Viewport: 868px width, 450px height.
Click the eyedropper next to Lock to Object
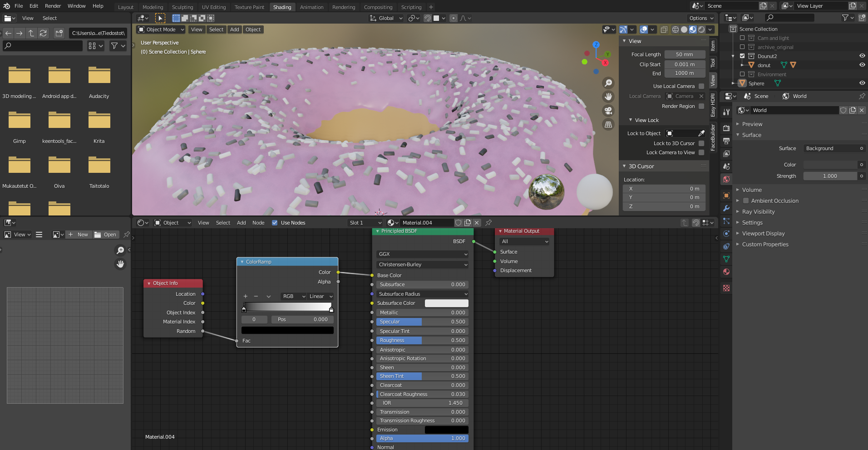click(x=701, y=133)
